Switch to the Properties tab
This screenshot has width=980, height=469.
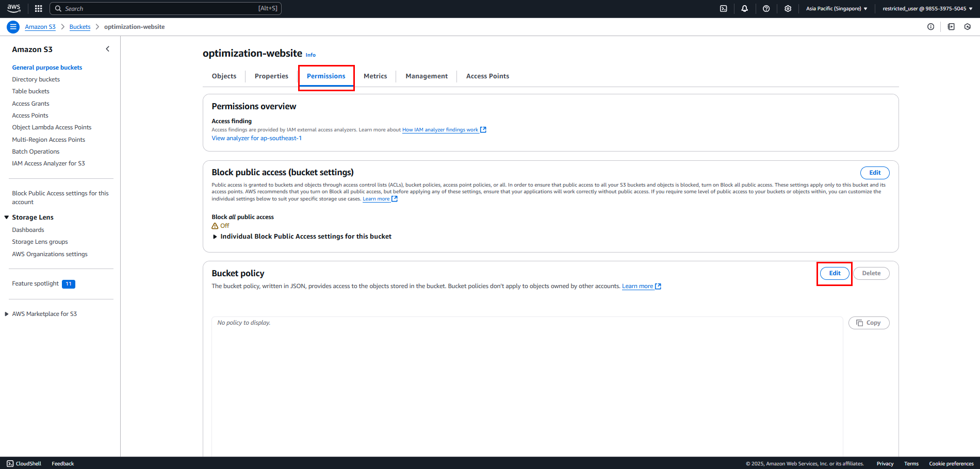(x=271, y=76)
